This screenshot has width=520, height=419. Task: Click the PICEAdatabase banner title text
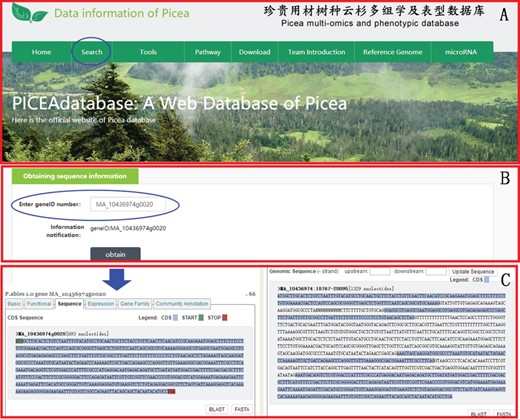pyautogui.click(x=179, y=103)
